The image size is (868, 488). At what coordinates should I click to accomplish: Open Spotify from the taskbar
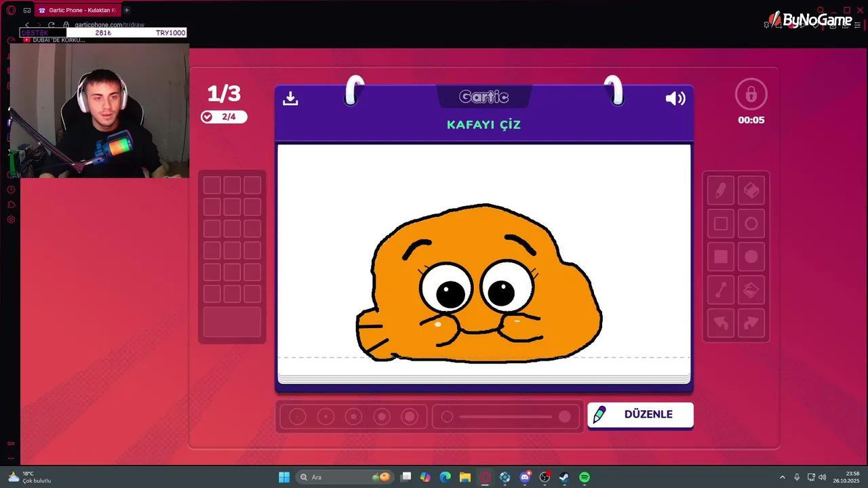[585, 477]
